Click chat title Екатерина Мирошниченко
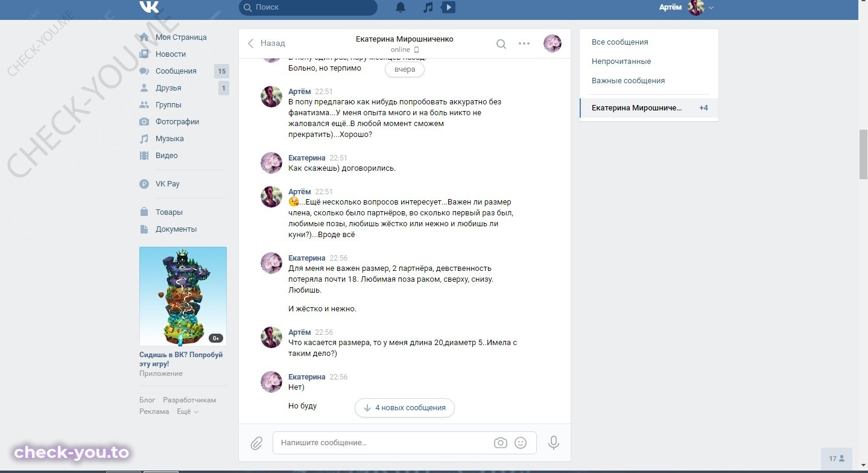The width and height of the screenshot is (868, 473). coord(404,39)
